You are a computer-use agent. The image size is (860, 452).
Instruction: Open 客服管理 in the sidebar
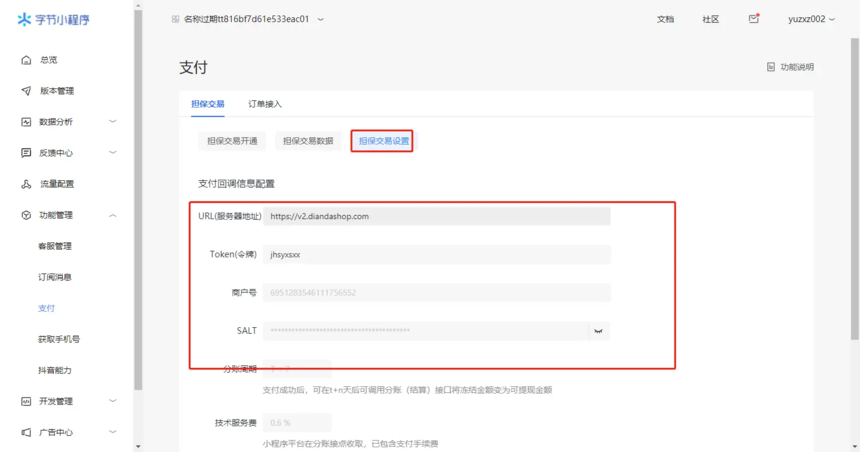[x=55, y=246]
